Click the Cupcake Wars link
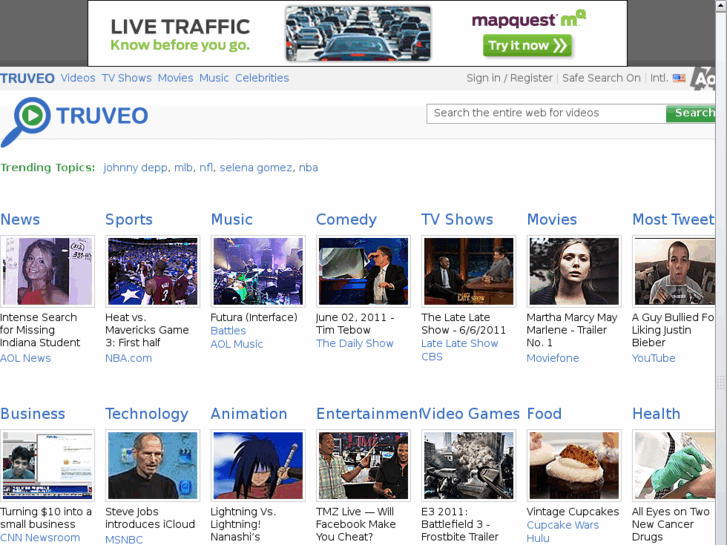 click(x=563, y=525)
